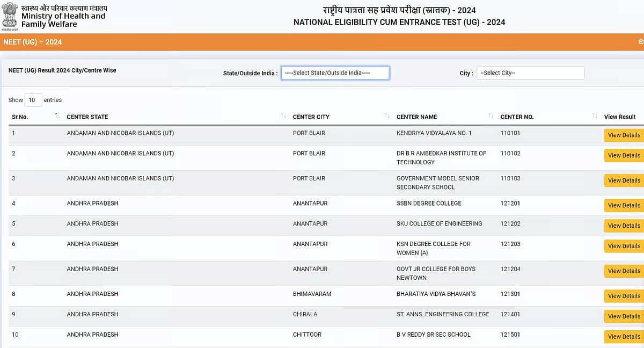Click SKU COLLEGE OF ENGINEERING center name
The width and height of the screenshot is (644, 348).
(x=440, y=223)
